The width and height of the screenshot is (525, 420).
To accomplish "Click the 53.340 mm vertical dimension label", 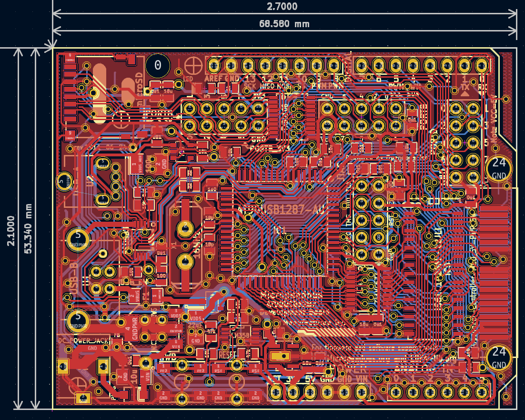I will (28, 228).
